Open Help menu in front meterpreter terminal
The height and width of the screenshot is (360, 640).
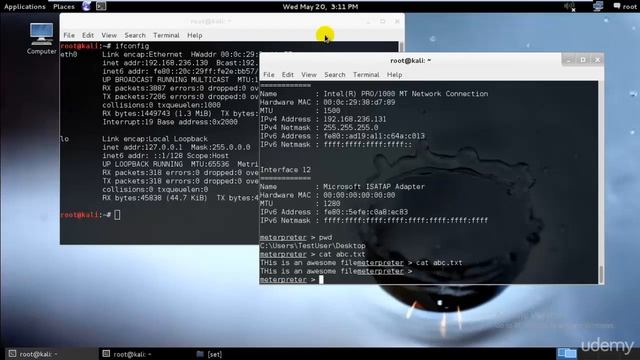394,75
